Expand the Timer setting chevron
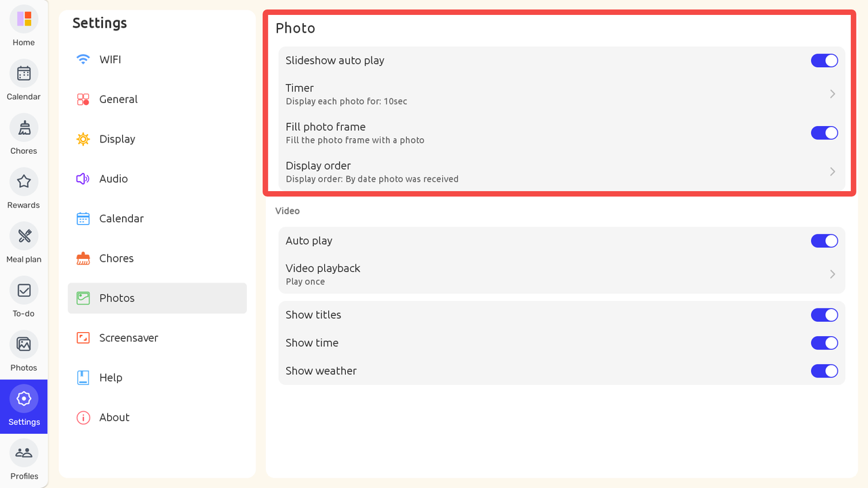Image resolution: width=868 pixels, height=488 pixels. [x=832, y=94]
